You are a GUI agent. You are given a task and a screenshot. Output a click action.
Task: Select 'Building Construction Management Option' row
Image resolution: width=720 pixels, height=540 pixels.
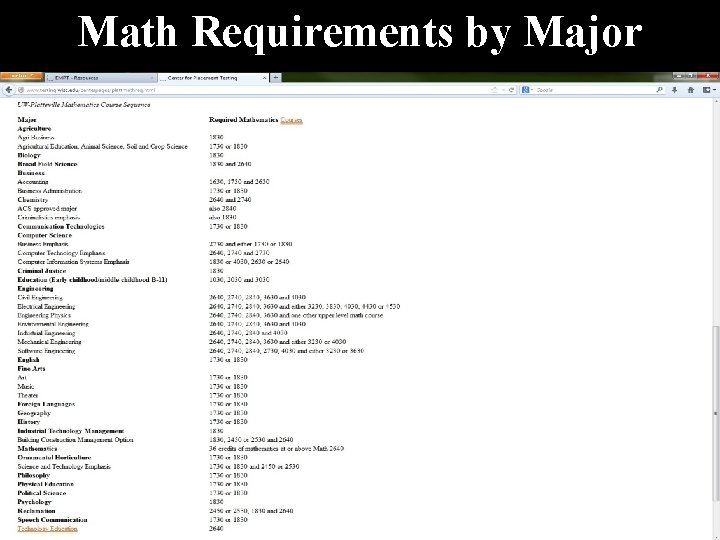click(75, 439)
